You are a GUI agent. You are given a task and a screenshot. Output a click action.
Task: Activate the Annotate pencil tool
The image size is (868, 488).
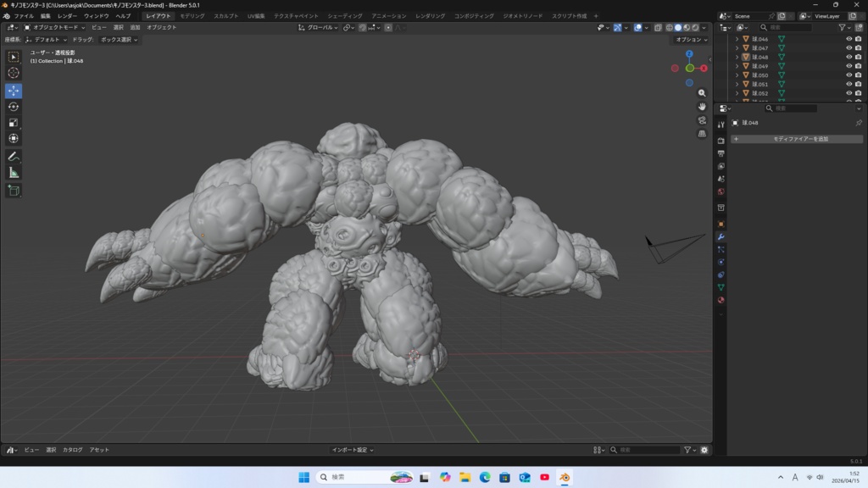click(14, 157)
